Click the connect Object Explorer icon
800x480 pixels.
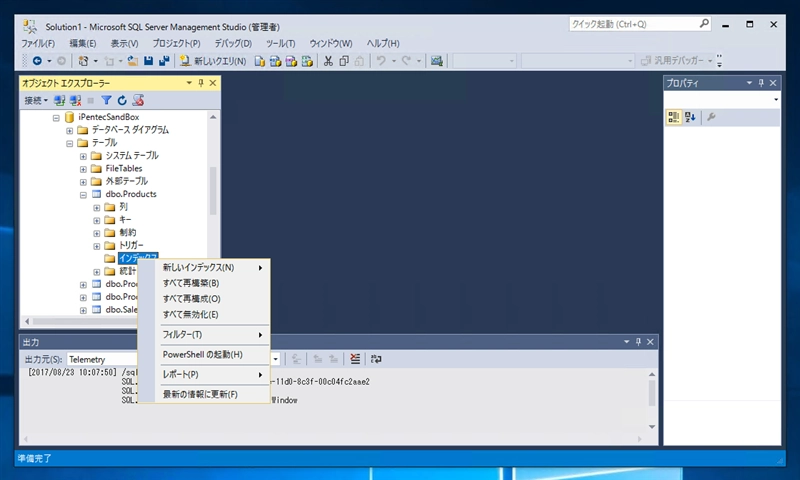click(x=60, y=100)
